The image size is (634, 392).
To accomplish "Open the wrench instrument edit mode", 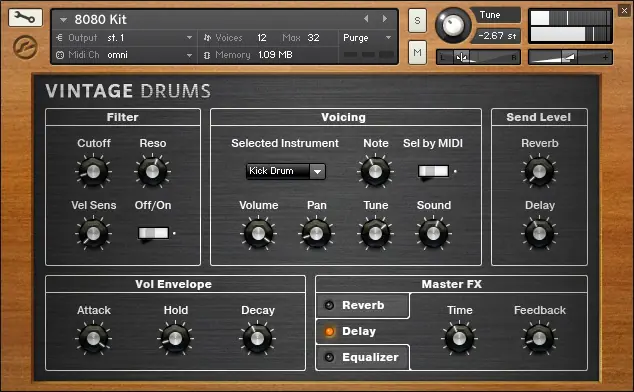I will tap(25, 17).
